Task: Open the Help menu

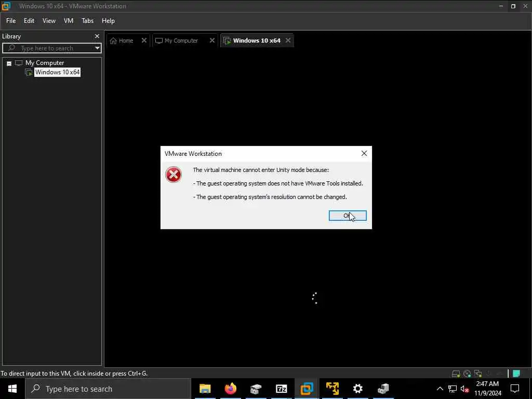Action: pos(108,21)
